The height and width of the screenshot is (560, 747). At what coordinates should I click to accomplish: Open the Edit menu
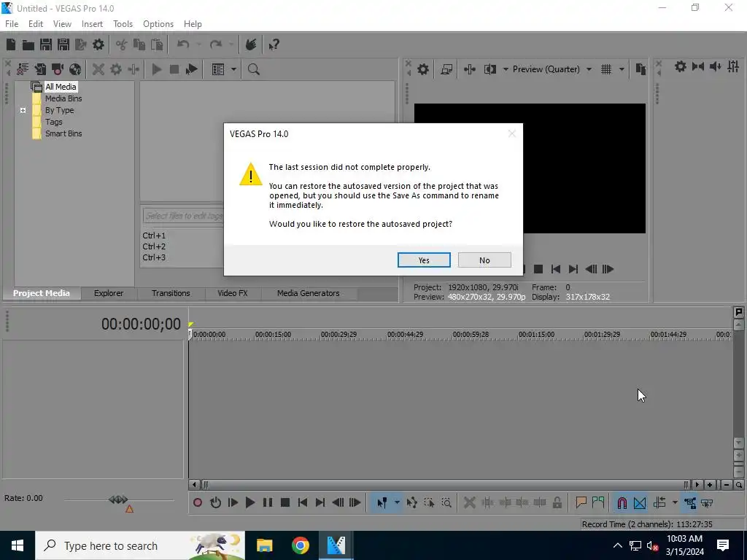point(36,24)
